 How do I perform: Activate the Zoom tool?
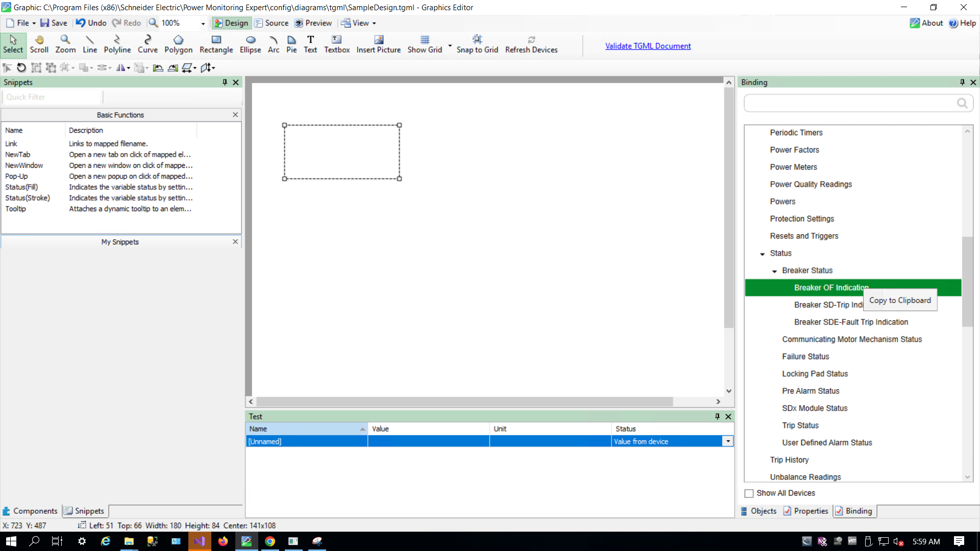tap(65, 44)
